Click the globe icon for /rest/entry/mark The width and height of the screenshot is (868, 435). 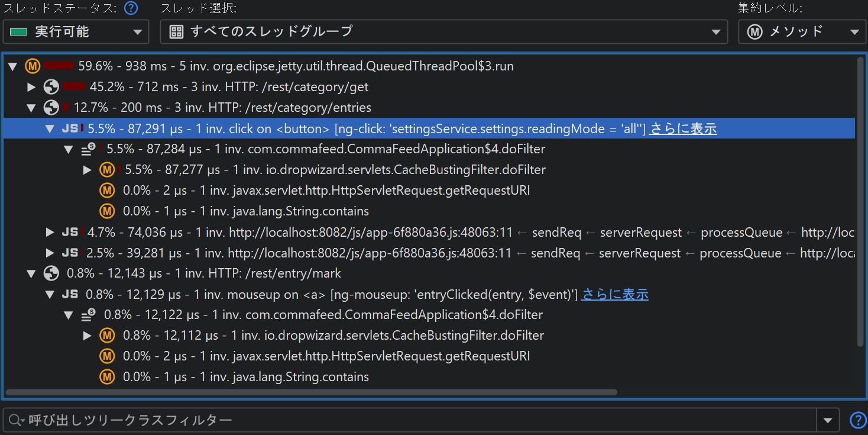(51, 273)
